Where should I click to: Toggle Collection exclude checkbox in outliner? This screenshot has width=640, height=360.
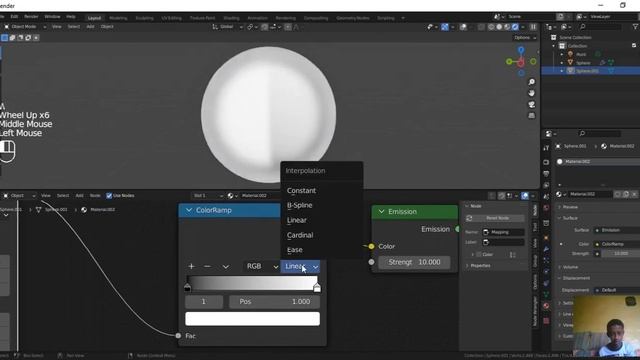pyautogui.click(x=634, y=45)
